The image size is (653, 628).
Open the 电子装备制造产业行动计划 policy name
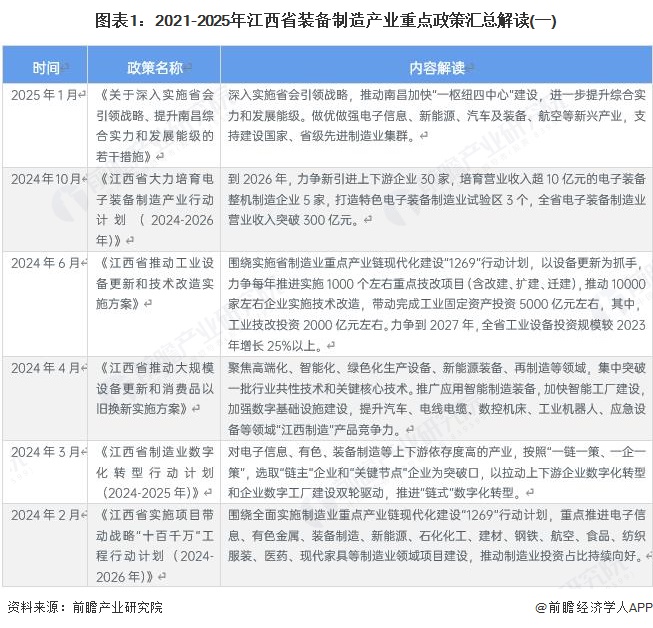[155, 208]
